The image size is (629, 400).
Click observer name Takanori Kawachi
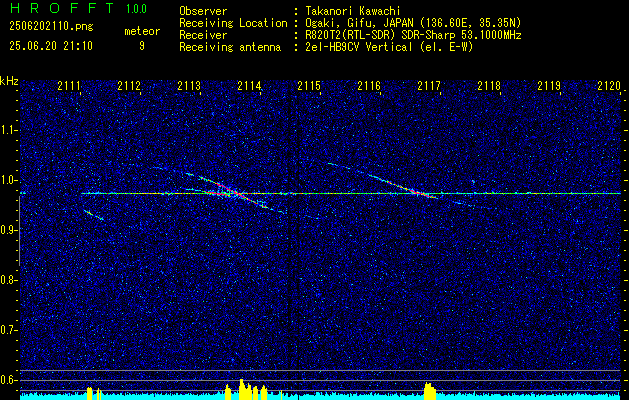click(352, 11)
